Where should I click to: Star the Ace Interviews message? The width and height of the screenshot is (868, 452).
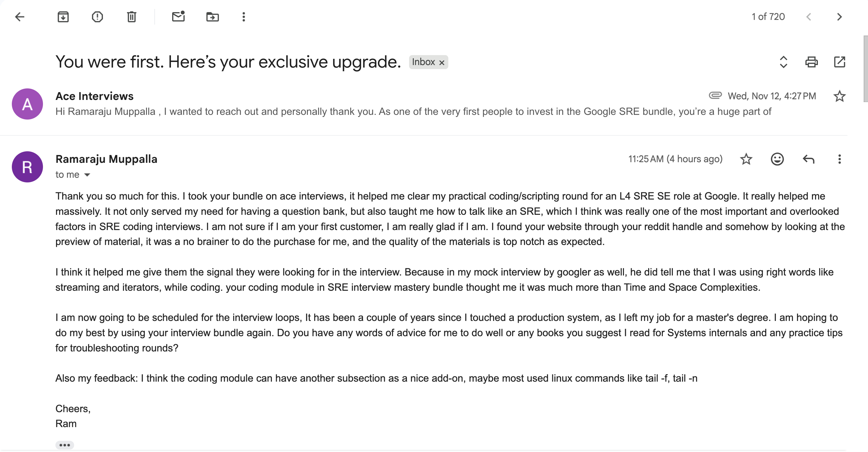[x=839, y=96]
